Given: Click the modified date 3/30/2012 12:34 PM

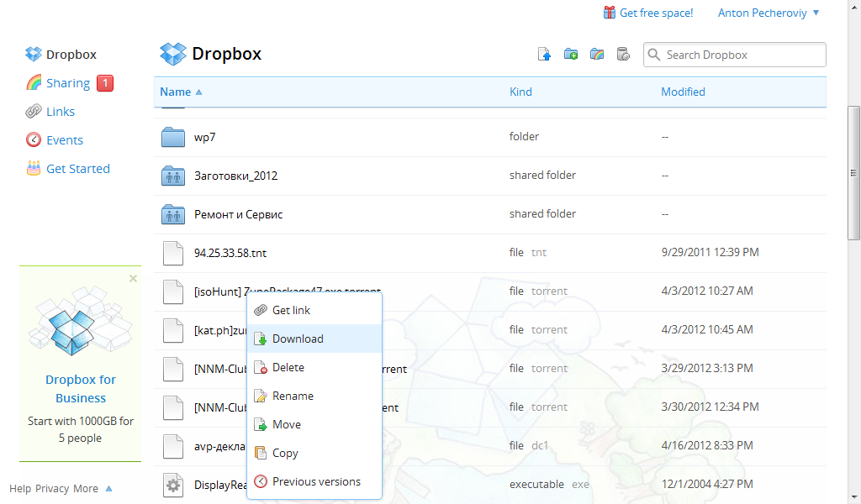Looking at the screenshot, I should pos(710,407).
